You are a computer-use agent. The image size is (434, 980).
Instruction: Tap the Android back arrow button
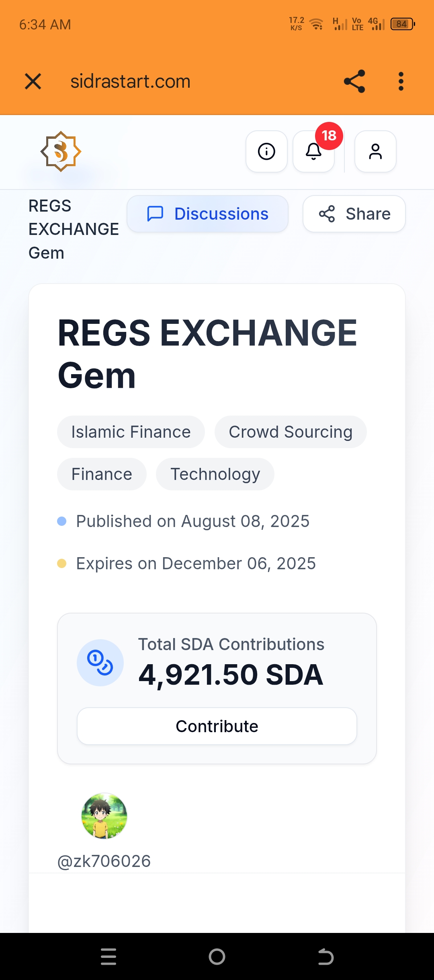tap(325, 957)
